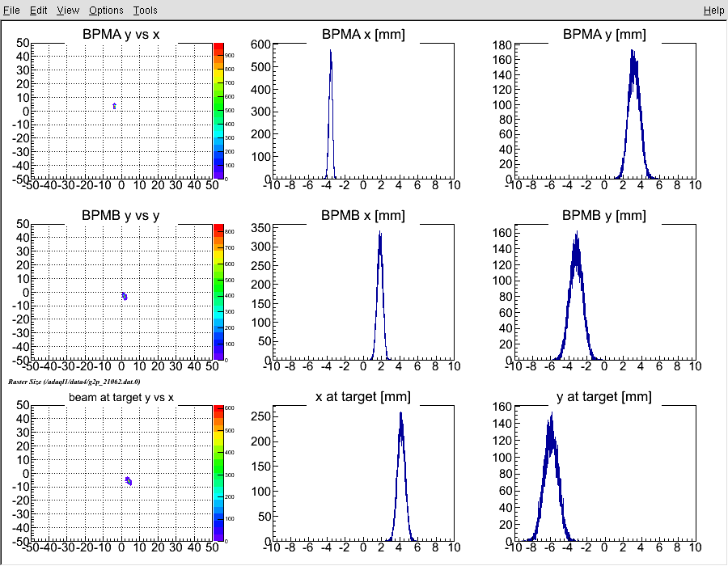
Task: Open the File menu
Action: coord(11,11)
